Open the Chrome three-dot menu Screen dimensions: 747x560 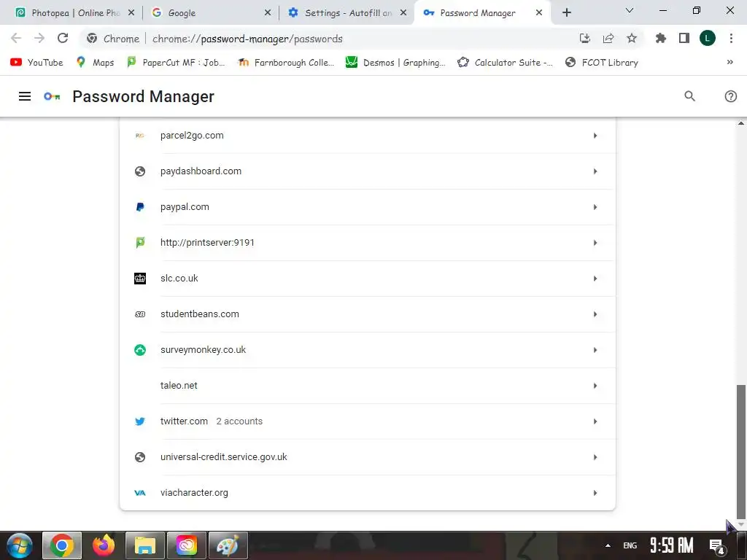(731, 38)
